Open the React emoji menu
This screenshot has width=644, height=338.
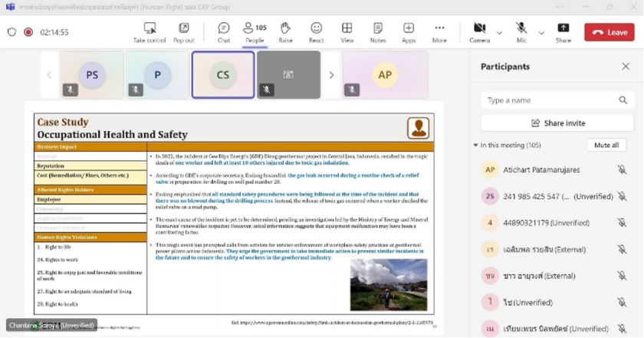(x=316, y=32)
